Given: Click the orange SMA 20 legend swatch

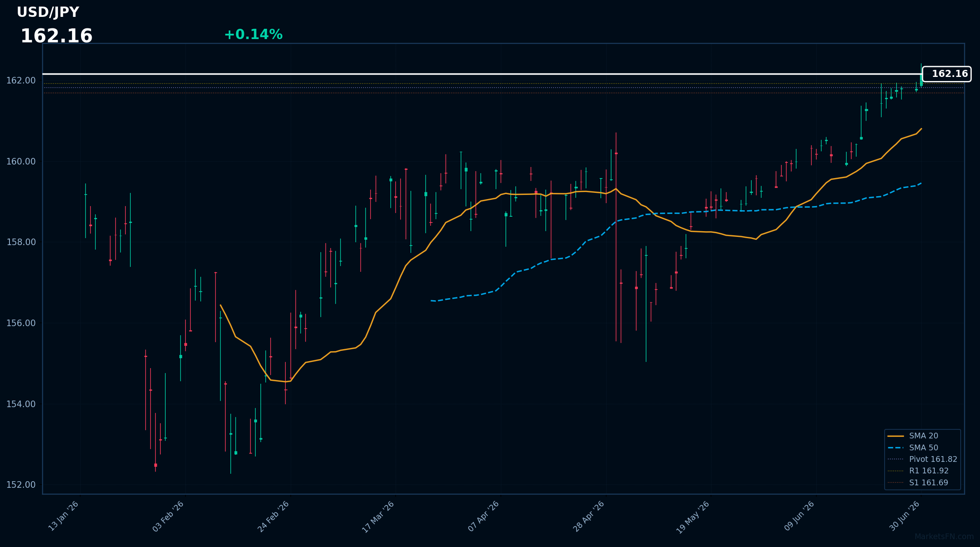Looking at the screenshot, I should [x=895, y=436].
